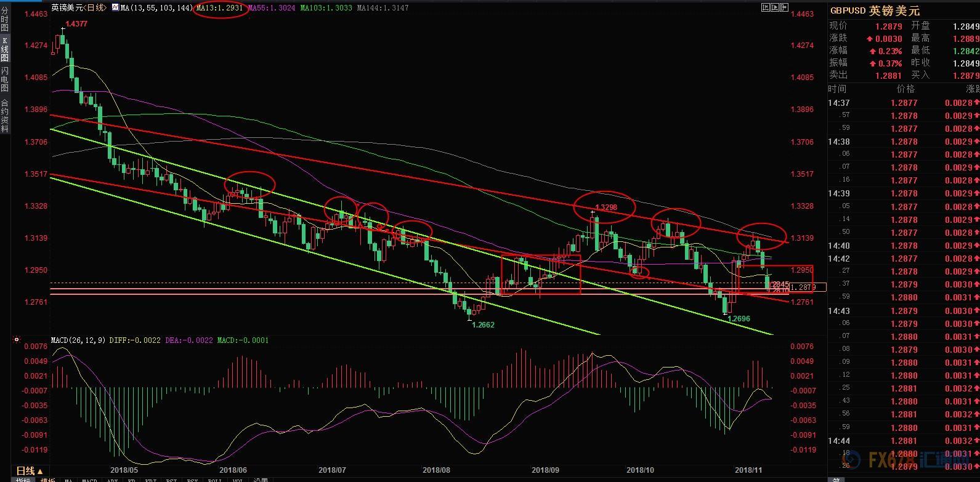Screen dimensions: 980x482
Task: Click the 2018/05 date axis label
Action: (123, 470)
